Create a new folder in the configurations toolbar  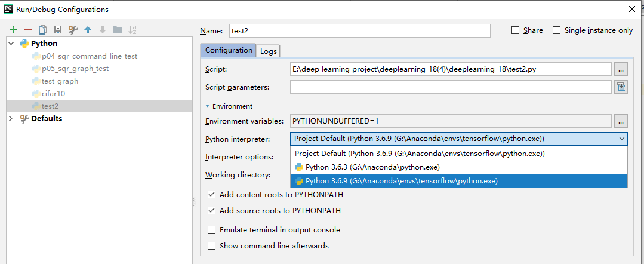[x=118, y=30]
